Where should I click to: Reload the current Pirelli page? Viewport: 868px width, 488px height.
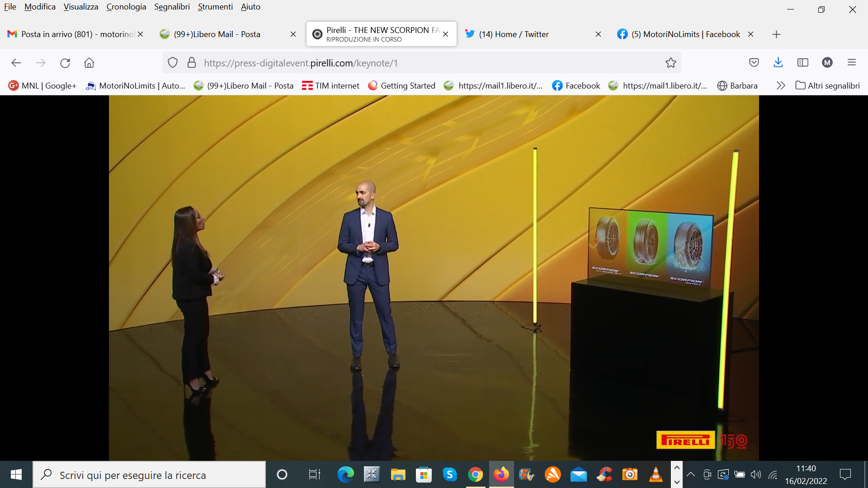tap(65, 63)
